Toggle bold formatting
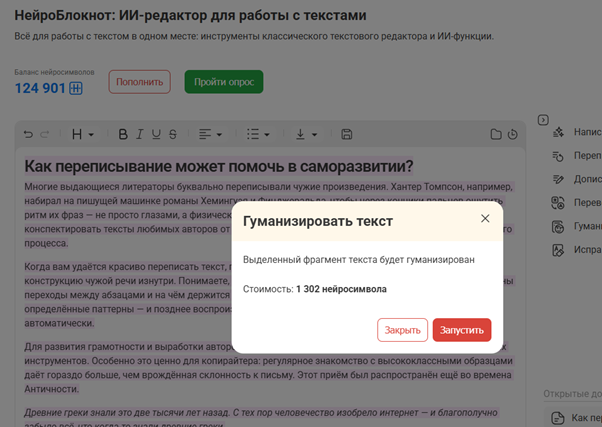Image resolution: width=602 pixels, height=427 pixels. (123, 134)
